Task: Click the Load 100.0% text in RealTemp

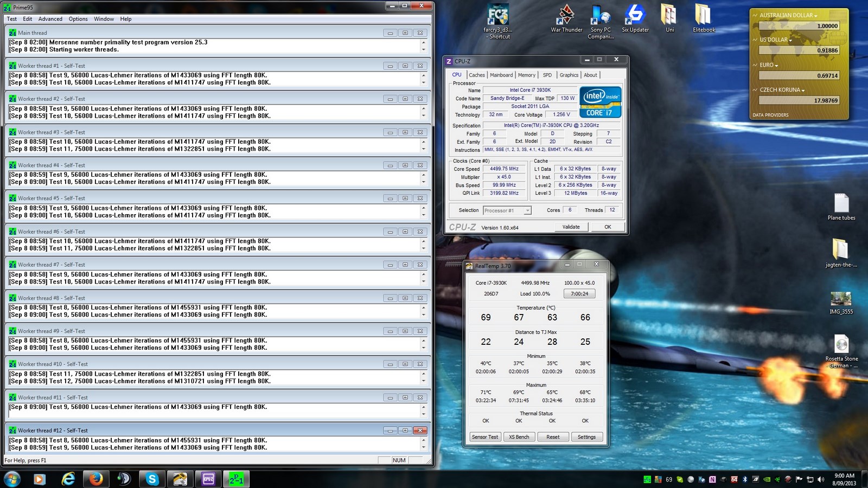Action: [x=535, y=294]
